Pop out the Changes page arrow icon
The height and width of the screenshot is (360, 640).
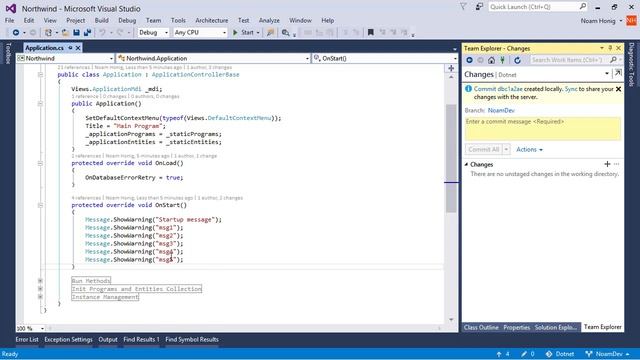point(618,73)
